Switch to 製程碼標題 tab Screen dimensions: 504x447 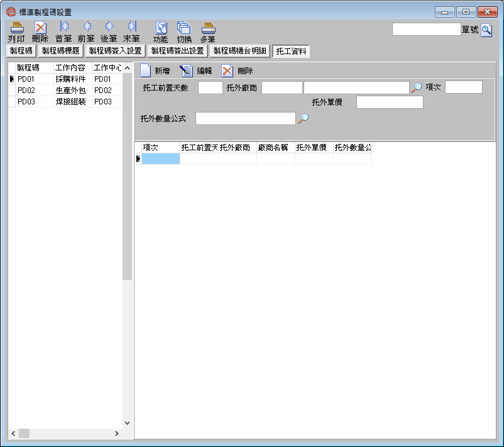coord(61,51)
